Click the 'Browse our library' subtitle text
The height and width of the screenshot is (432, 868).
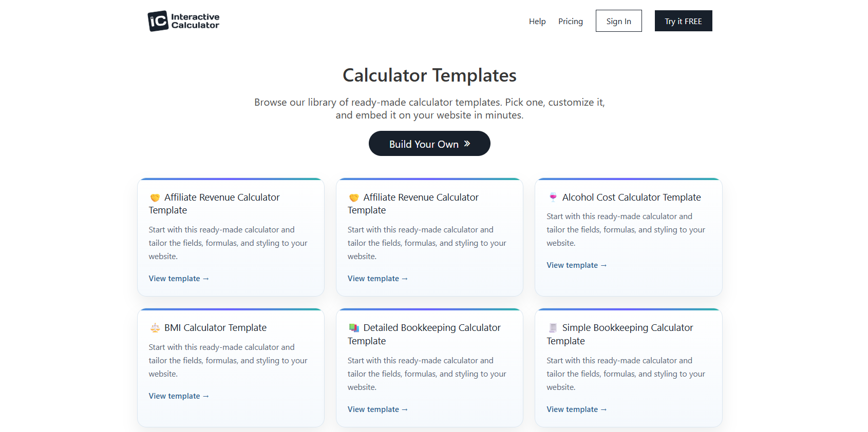(x=429, y=109)
